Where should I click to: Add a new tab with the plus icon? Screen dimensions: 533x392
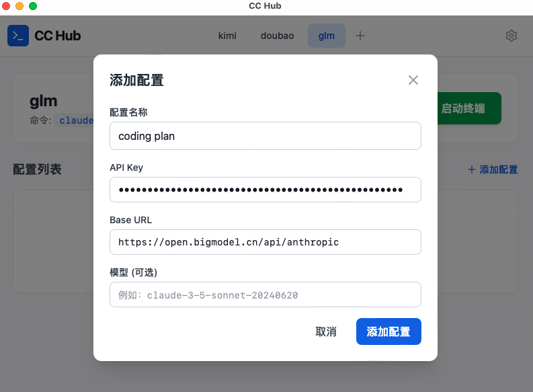click(360, 36)
